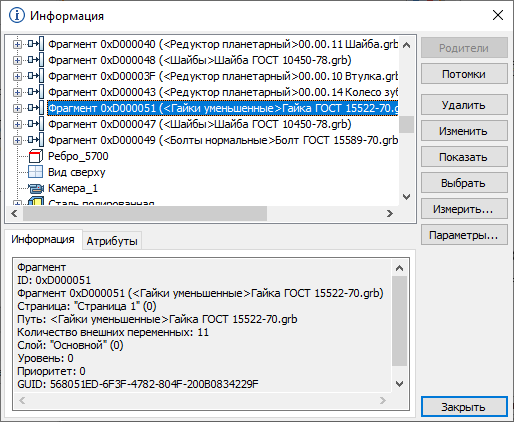Switch to the Атрибуты tab
This screenshot has height=422, width=514.
point(112,241)
